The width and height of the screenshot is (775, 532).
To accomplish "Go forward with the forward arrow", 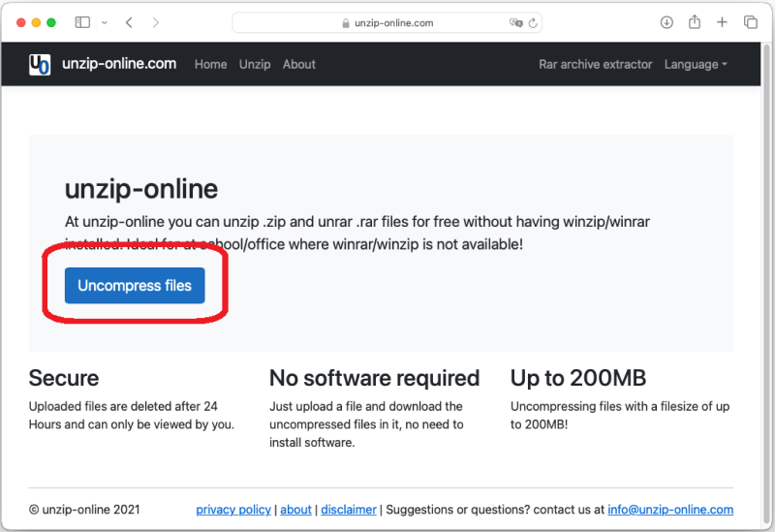I will point(156,22).
